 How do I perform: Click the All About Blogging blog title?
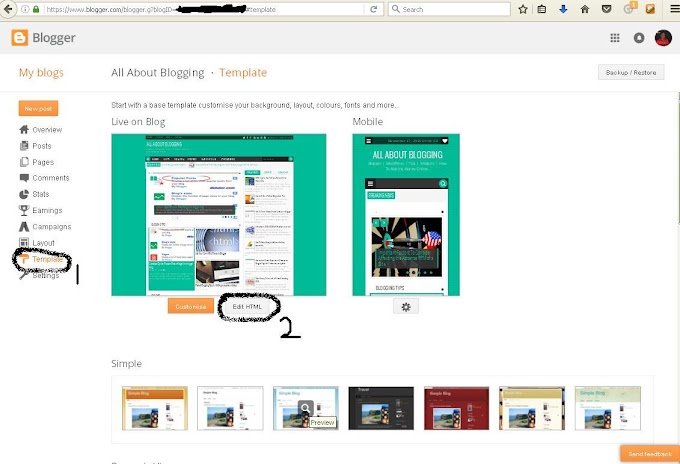click(157, 72)
